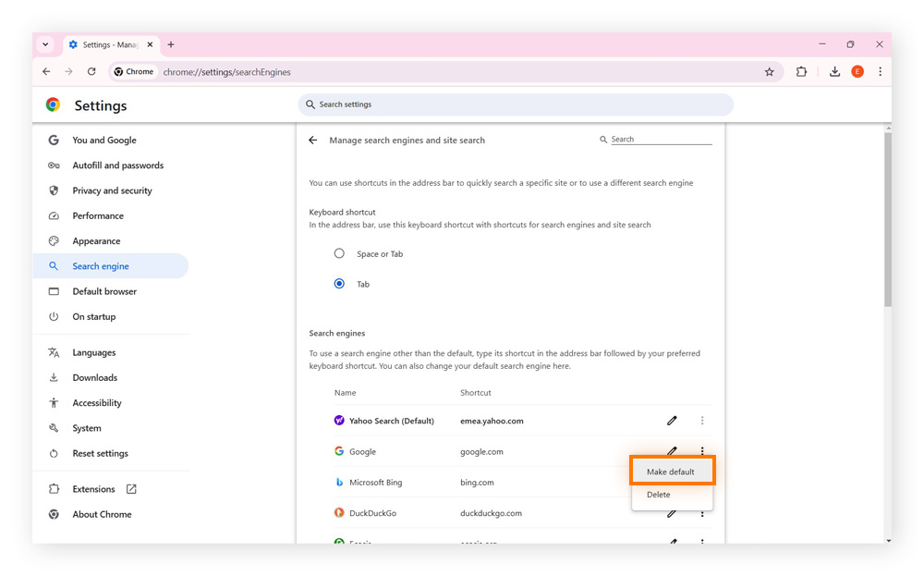Image resolution: width=924 pixels, height=576 pixels.
Task: Click the back arrow beside Manage search engines
Action: pyautogui.click(x=313, y=140)
